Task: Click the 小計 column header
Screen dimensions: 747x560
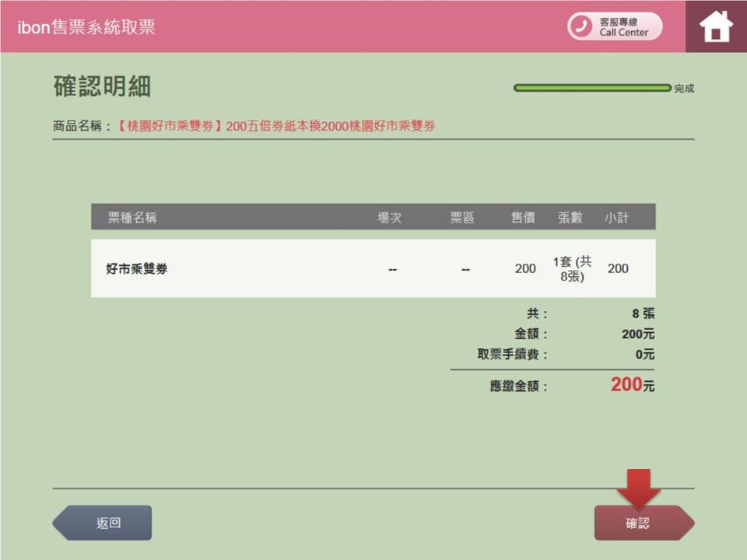Action: pyautogui.click(x=616, y=218)
